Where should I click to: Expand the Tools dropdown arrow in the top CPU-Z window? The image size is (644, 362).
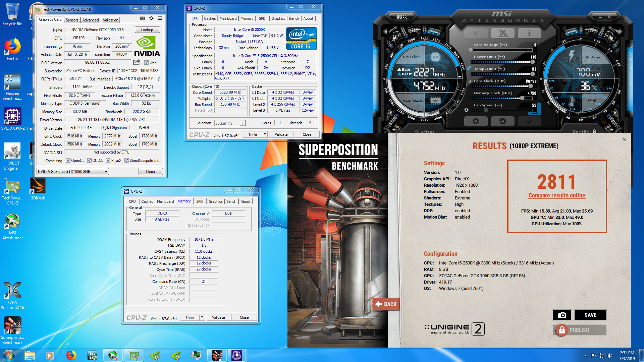pyautogui.click(x=265, y=134)
